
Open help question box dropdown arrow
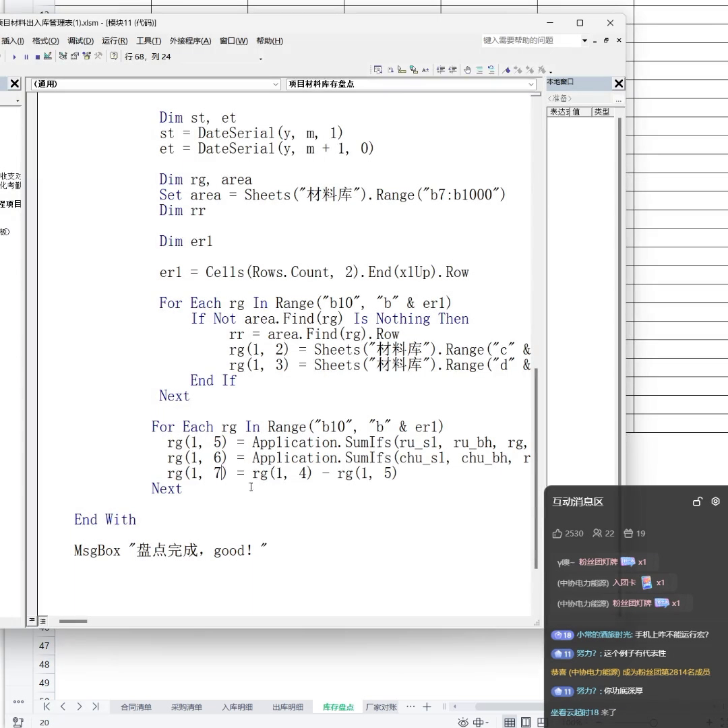coord(584,40)
